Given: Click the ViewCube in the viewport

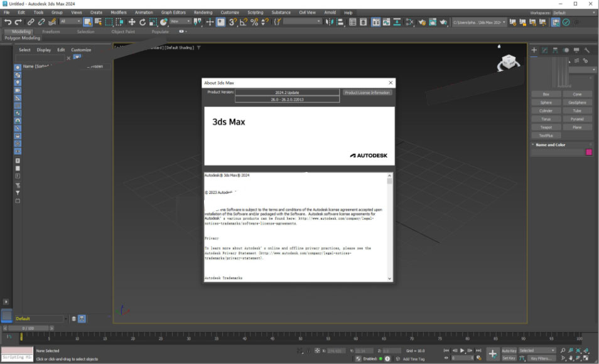Looking at the screenshot, I should pos(508,62).
